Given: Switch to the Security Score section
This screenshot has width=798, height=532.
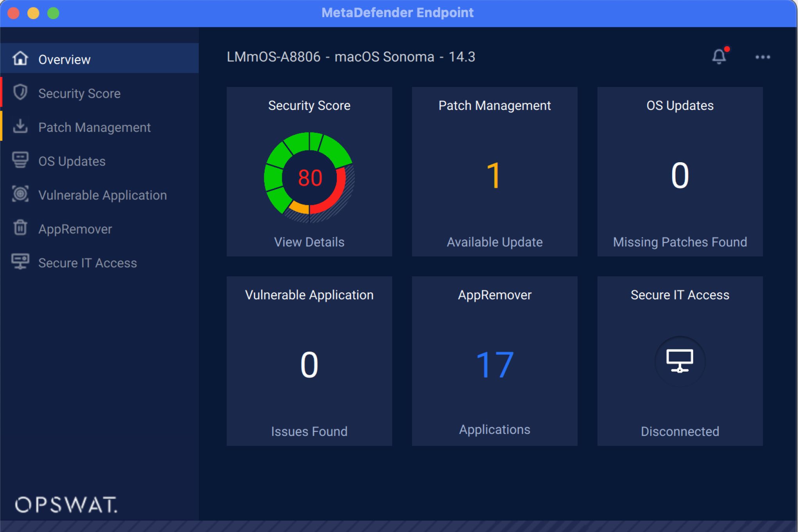Looking at the screenshot, I should [x=79, y=93].
